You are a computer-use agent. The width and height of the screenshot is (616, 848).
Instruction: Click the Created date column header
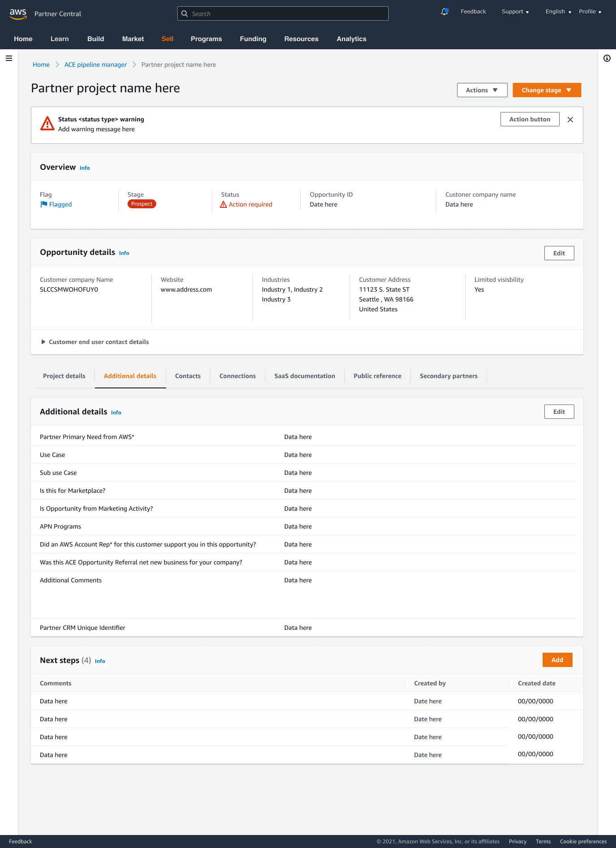click(x=537, y=683)
